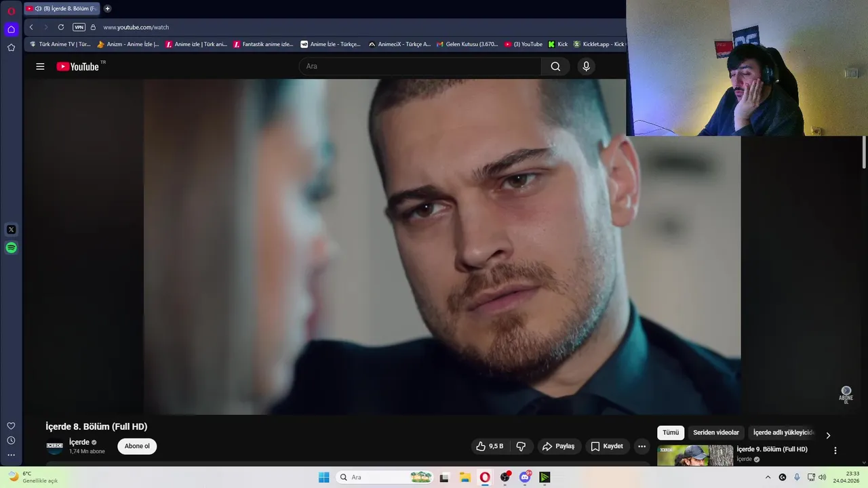868x488 pixels.
Task: Open Task View on the taskbar
Action: coord(444,477)
